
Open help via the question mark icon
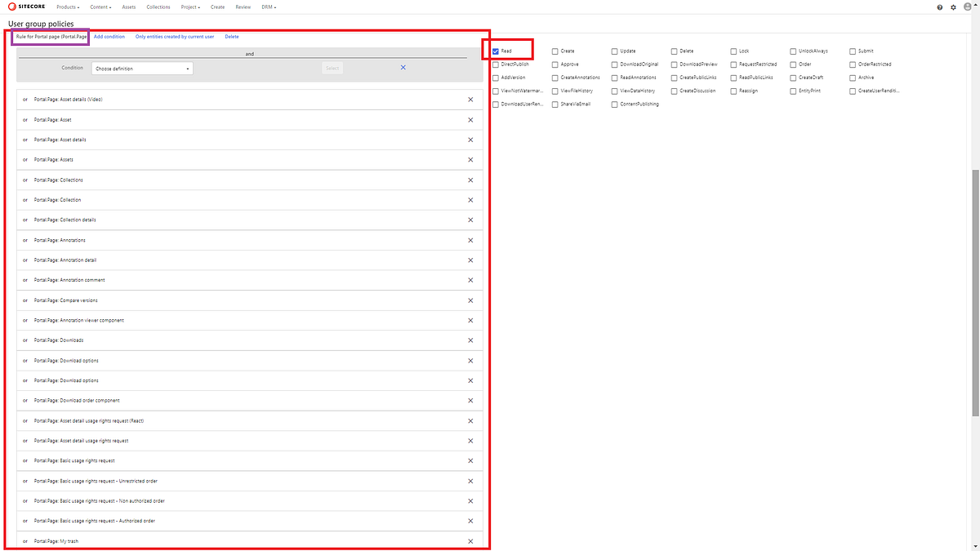(x=938, y=7)
